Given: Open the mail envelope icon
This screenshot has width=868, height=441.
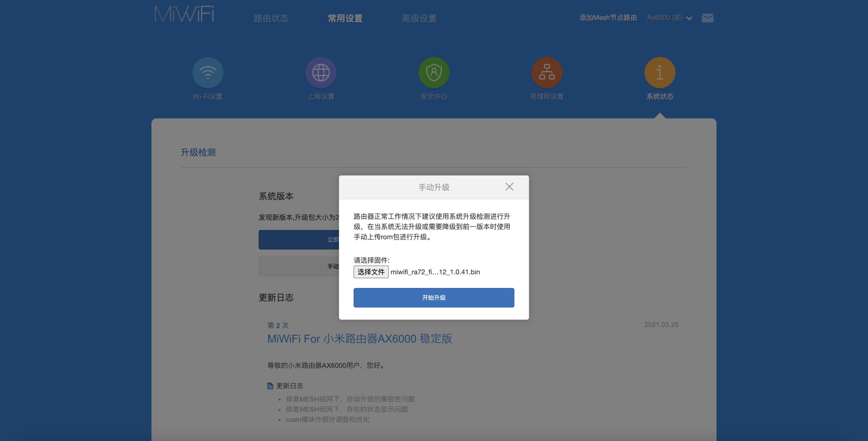Looking at the screenshot, I should pyautogui.click(x=708, y=18).
